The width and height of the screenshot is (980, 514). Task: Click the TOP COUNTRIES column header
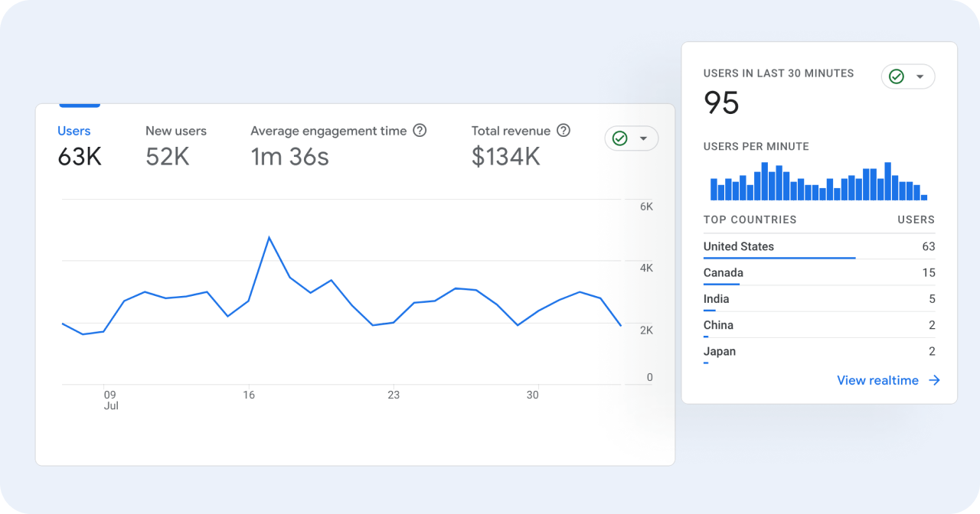click(750, 220)
